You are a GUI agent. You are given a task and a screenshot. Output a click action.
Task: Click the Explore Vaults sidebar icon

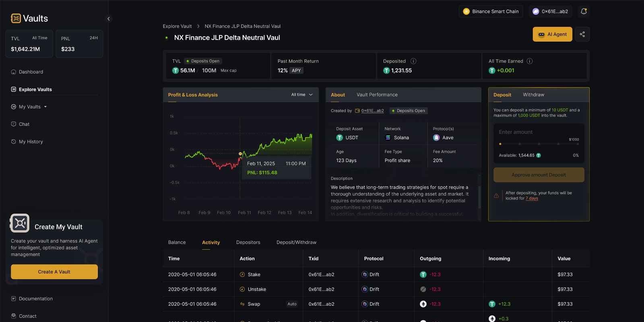click(x=14, y=89)
